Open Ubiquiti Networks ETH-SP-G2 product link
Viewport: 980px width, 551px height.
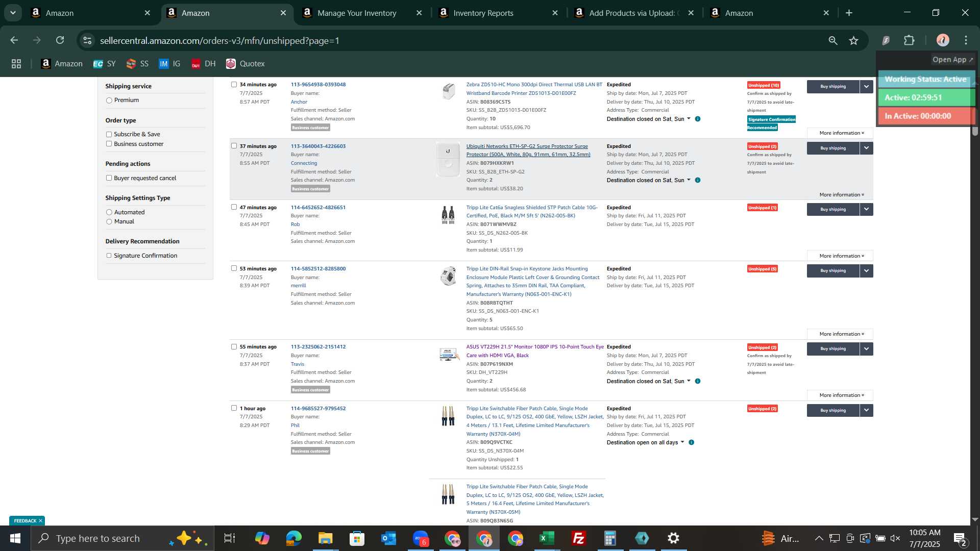[x=528, y=151]
